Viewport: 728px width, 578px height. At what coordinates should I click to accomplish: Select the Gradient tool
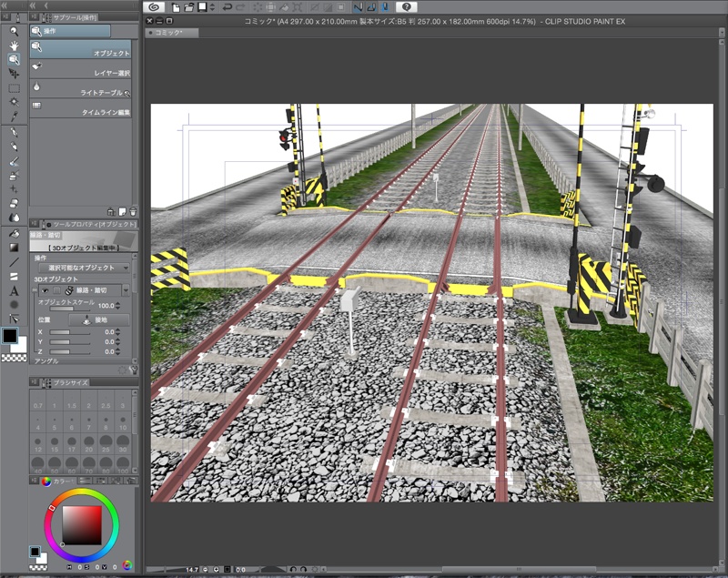[x=14, y=248]
